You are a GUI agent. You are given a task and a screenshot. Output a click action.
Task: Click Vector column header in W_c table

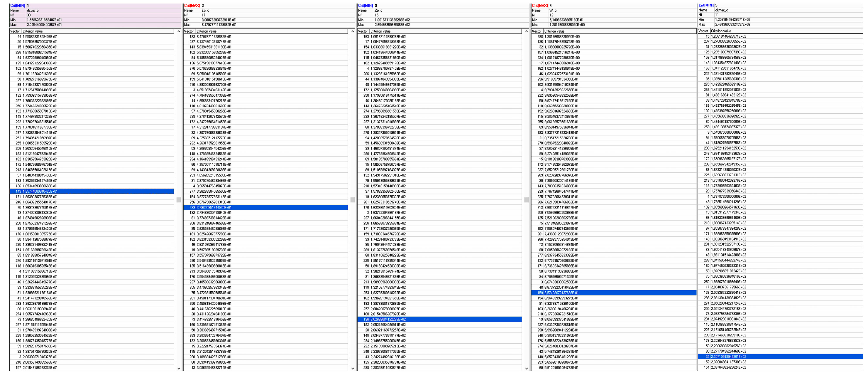(x=537, y=31)
